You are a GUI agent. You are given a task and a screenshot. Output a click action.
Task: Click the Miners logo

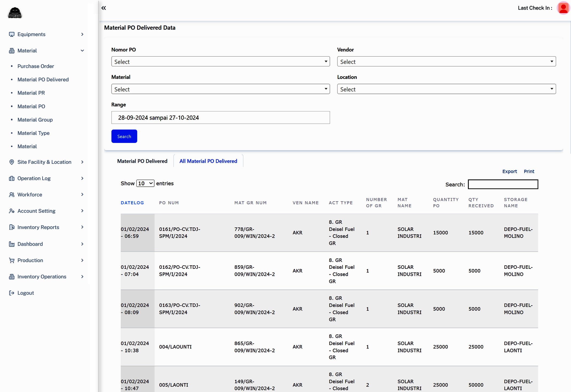click(15, 13)
